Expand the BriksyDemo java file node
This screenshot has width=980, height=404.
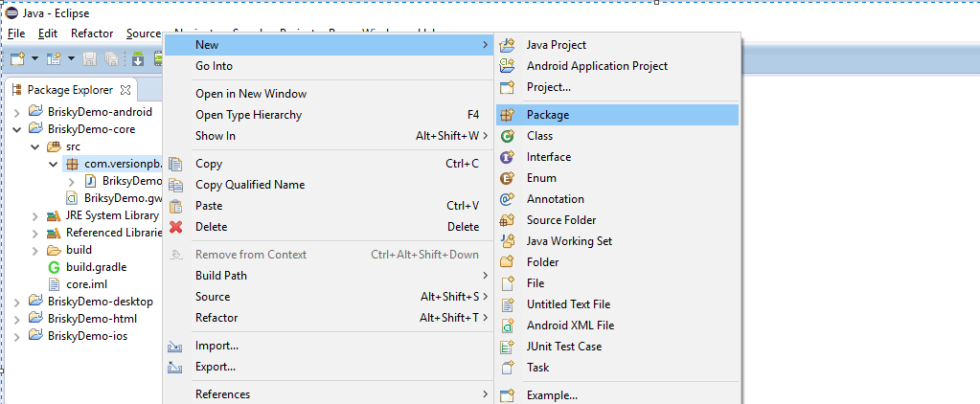[x=72, y=181]
